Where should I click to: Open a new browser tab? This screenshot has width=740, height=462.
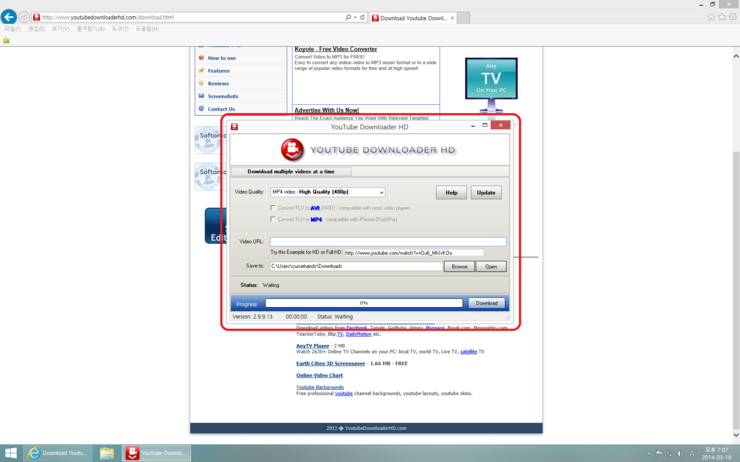pyautogui.click(x=464, y=18)
